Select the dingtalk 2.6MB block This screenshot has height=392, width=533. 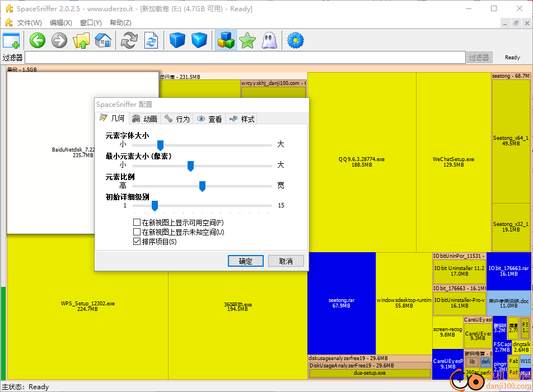pos(521,347)
